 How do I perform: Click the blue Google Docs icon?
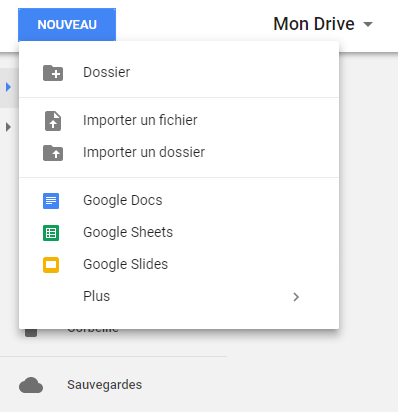point(51,201)
